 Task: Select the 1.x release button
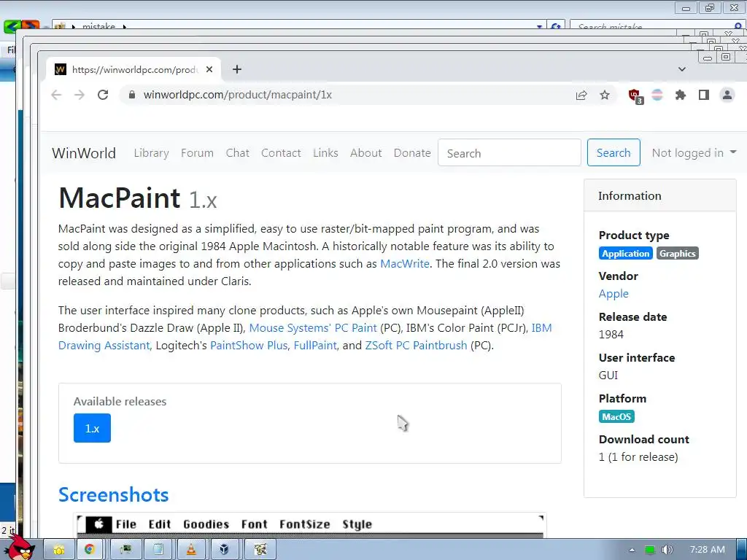(x=92, y=428)
